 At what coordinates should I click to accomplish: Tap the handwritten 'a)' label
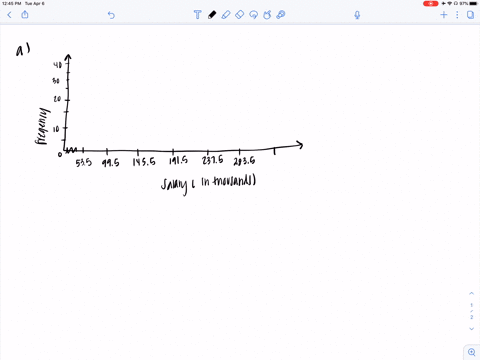23,50
